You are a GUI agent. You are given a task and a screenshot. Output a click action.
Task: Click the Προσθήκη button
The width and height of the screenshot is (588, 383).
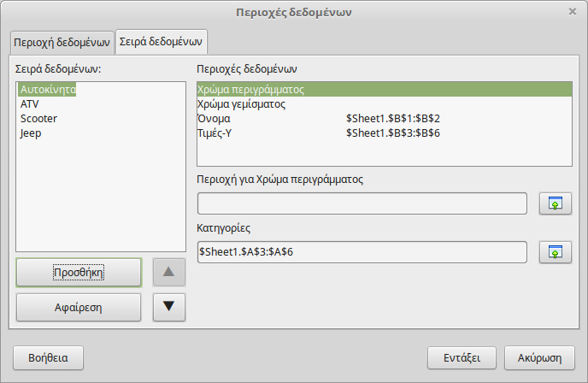pos(79,272)
